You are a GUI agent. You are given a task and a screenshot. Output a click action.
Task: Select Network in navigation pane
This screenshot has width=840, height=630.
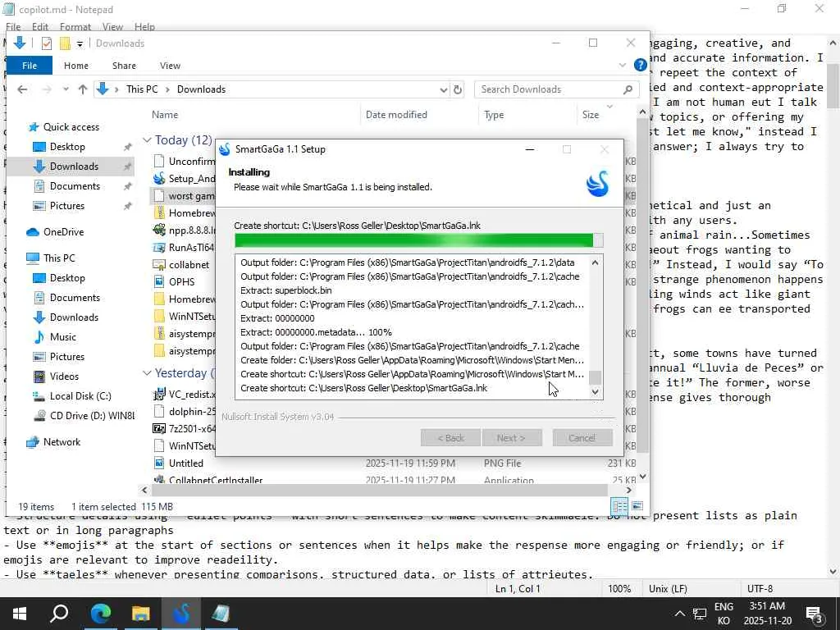click(62, 442)
